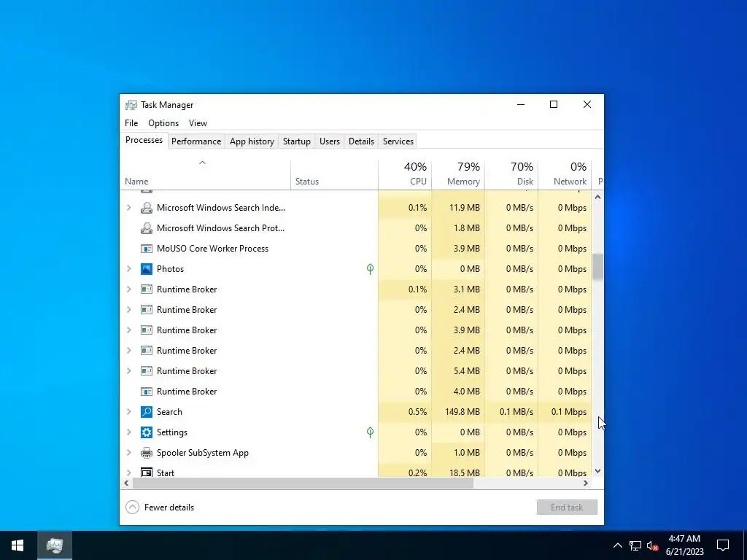
Task: Click icon of Runtime Broker using 4.0 MB
Action: pyautogui.click(x=146, y=392)
